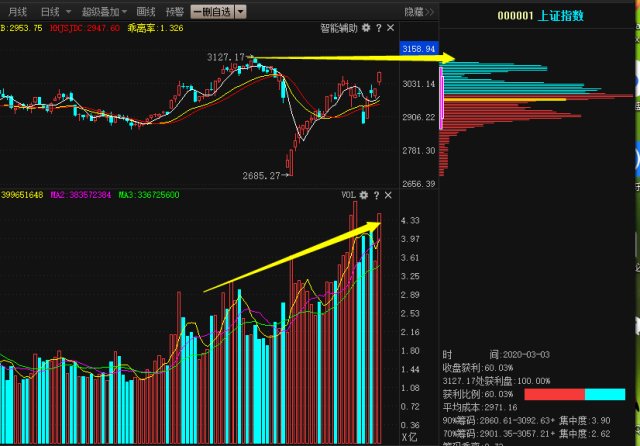Expand the 日线 period dropdown arrow
This screenshot has width=640, height=446.
68,12
